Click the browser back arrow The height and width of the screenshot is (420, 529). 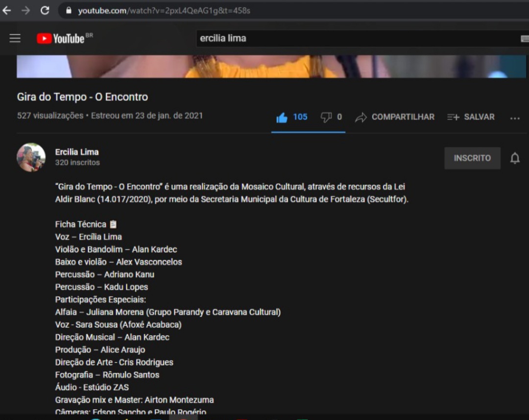7,10
